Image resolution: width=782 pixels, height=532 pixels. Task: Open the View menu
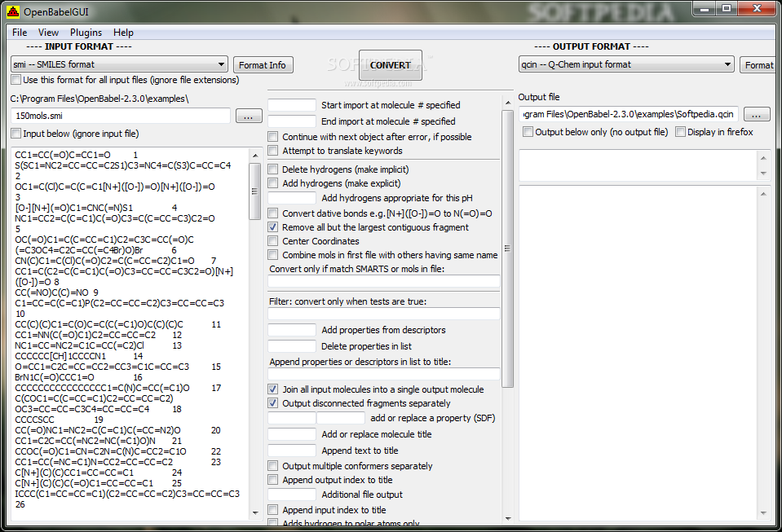point(48,33)
